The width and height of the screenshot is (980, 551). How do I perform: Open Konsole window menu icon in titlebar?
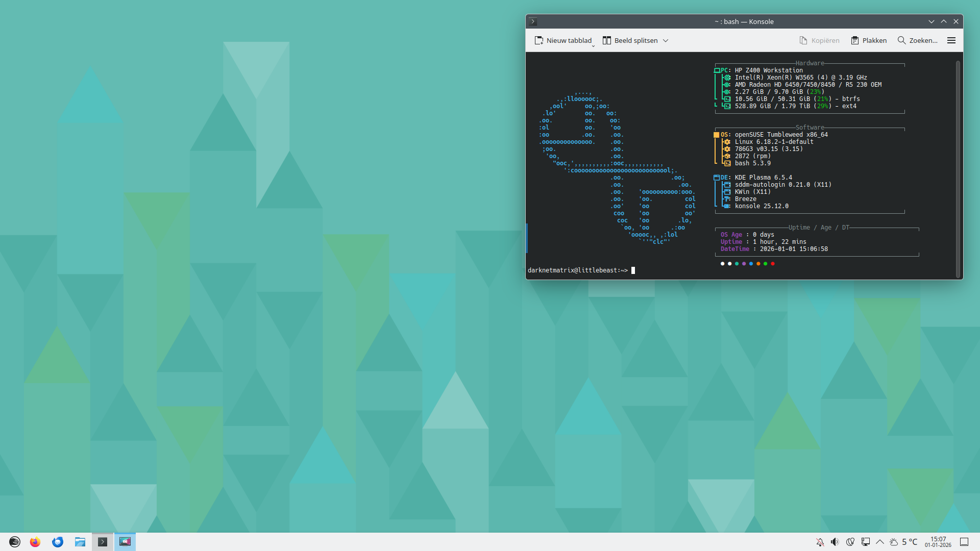[x=533, y=21]
